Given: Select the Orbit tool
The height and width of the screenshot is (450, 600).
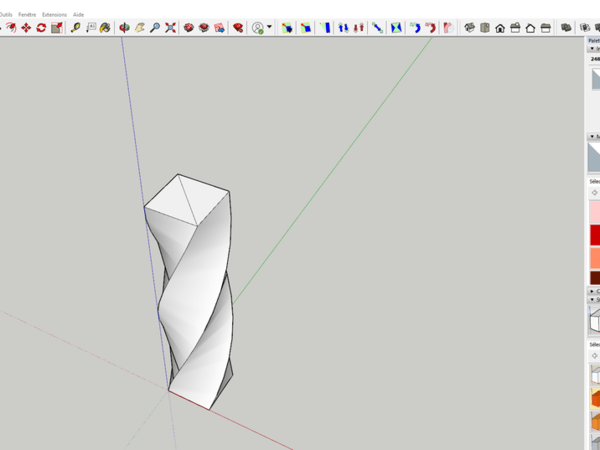Looking at the screenshot, I should [x=124, y=28].
